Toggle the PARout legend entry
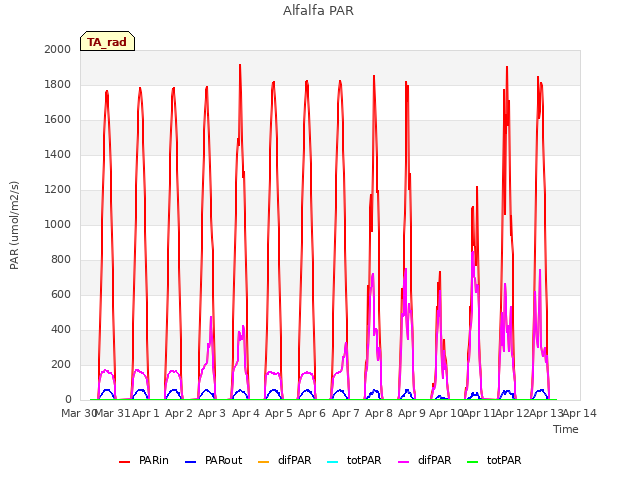Image resolution: width=640 pixels, height=480 pixels. [x=213, y=460]
